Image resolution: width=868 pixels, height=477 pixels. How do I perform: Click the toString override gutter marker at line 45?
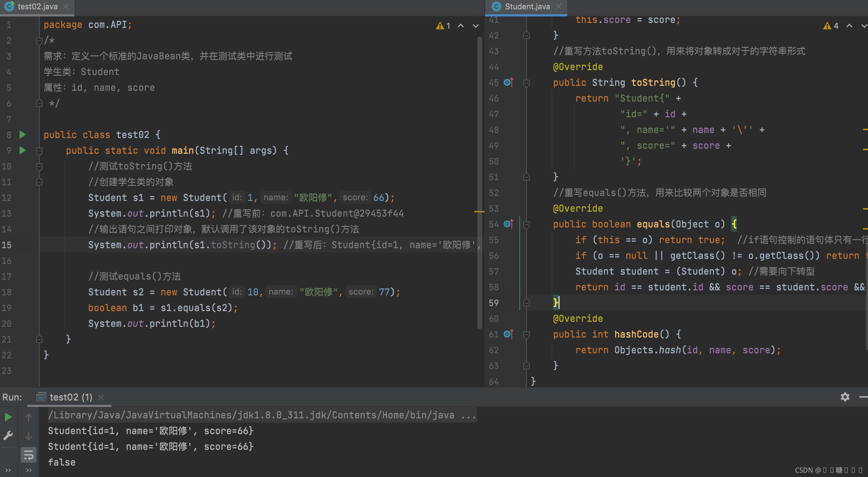(508, 83)
